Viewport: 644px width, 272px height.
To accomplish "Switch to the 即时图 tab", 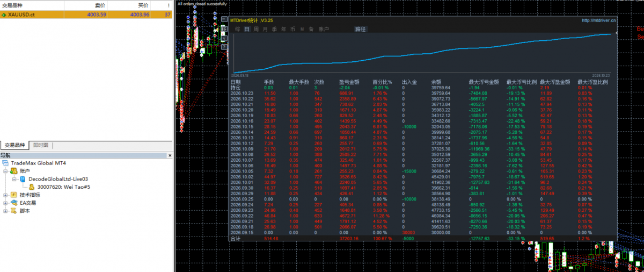I will (41, 145).
